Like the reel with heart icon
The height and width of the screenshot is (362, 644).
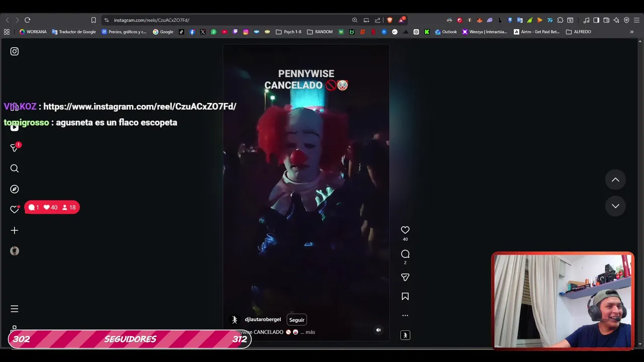[405, 230]
